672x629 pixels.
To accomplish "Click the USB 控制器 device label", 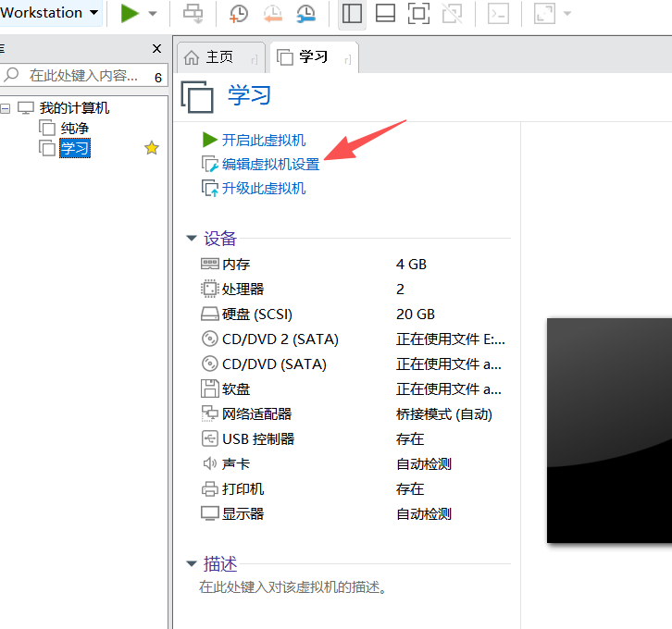I will [258, 438].
